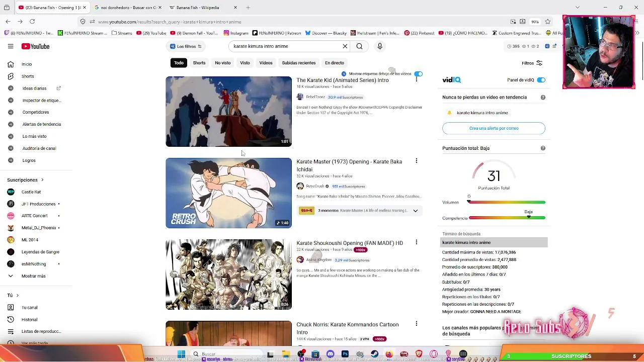Expand Mostrar más subscriptions
This screenshot has width=644, height=362.
[33, 276]
